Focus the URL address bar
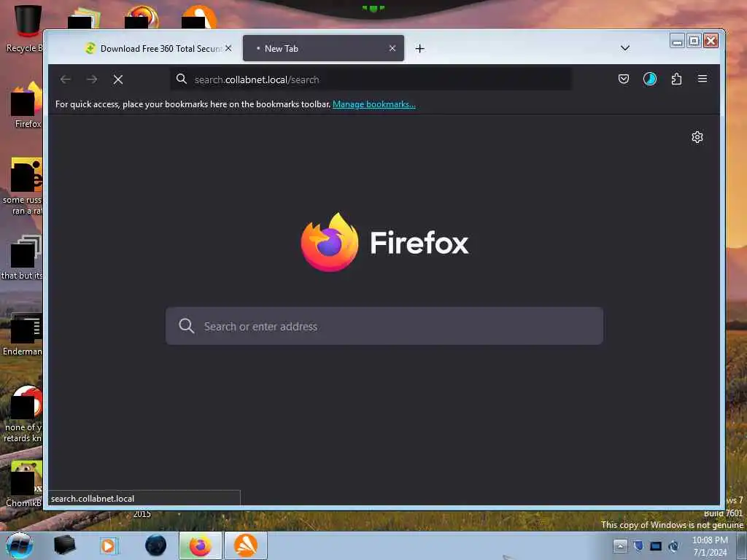This screenshot has height=560, width=747. point(371,79)
